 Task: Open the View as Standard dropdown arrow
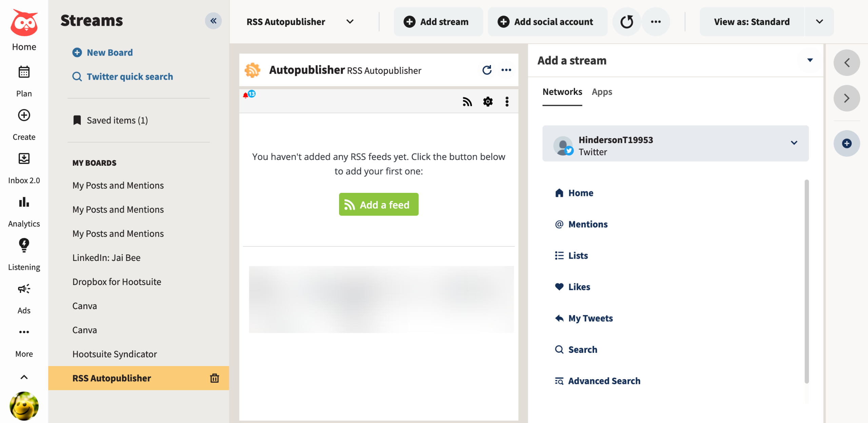click(x=819, y=22)
